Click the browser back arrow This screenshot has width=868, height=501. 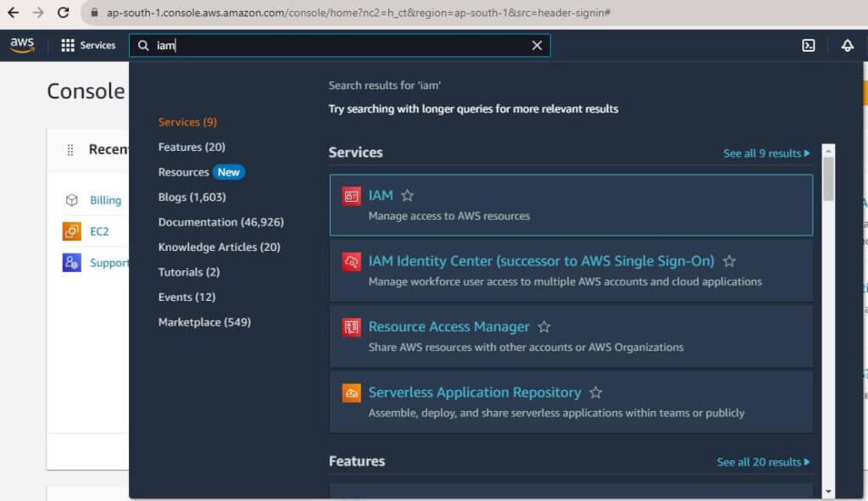(13, 12)
